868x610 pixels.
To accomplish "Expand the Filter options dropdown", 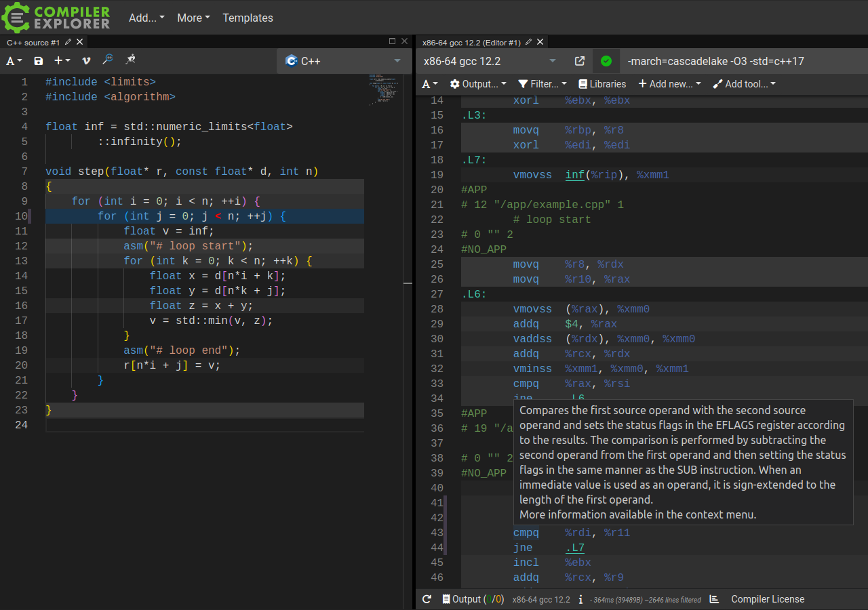I will point(542,84).
